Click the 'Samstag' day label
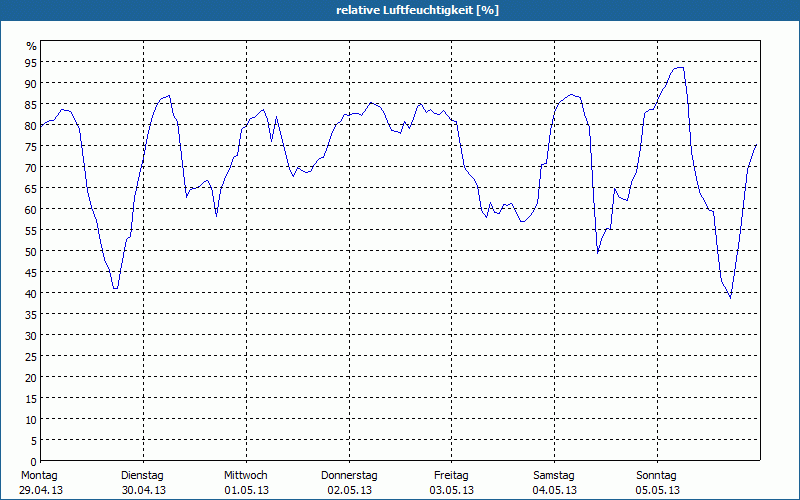The height and width of the screenshot is (500, 800). tap(554, 476)
